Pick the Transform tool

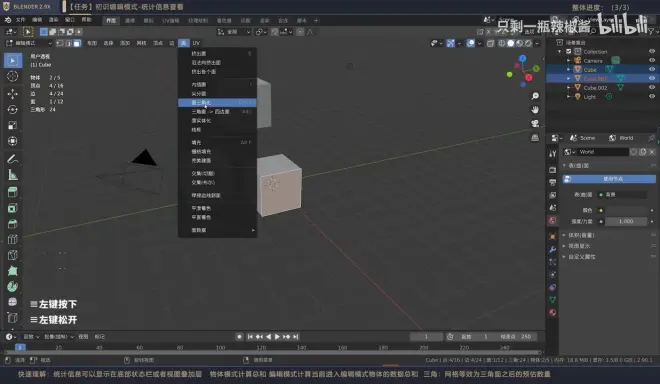(x=13, y=141)
